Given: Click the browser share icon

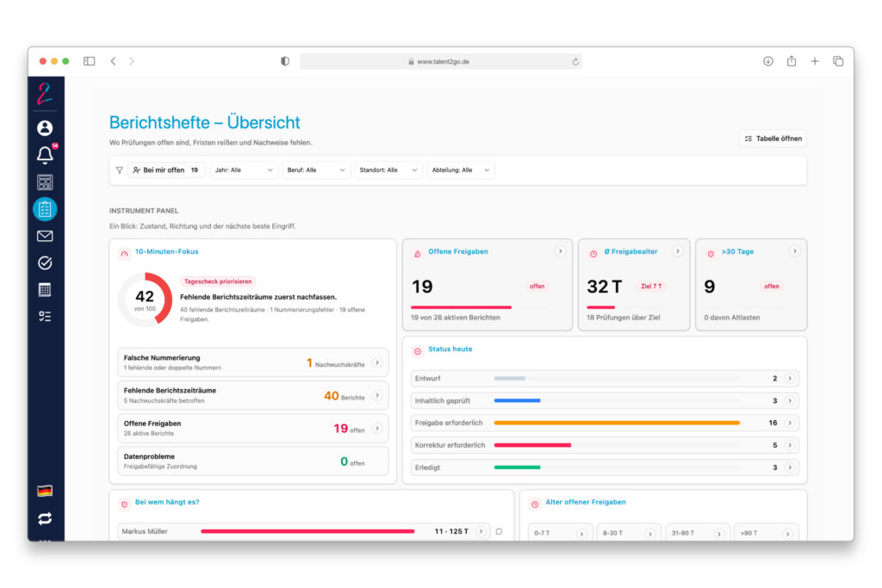Looking at the screenshot, I should pyautogui.click(x=792, y=61).
